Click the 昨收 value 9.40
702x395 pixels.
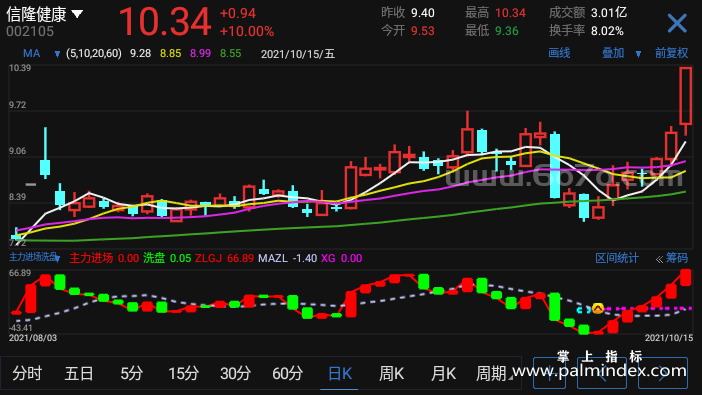423,13
